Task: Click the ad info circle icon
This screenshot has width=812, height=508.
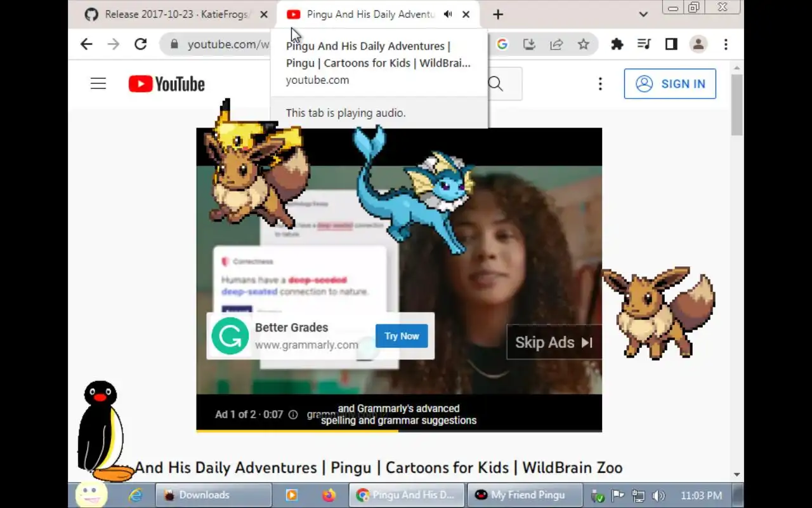Action: pos(293,414)
